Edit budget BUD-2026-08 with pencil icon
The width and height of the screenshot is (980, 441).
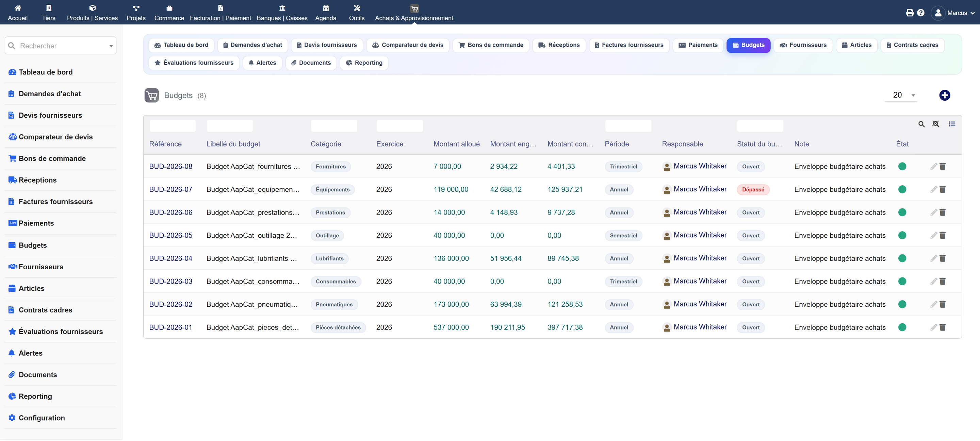[934, 166]
